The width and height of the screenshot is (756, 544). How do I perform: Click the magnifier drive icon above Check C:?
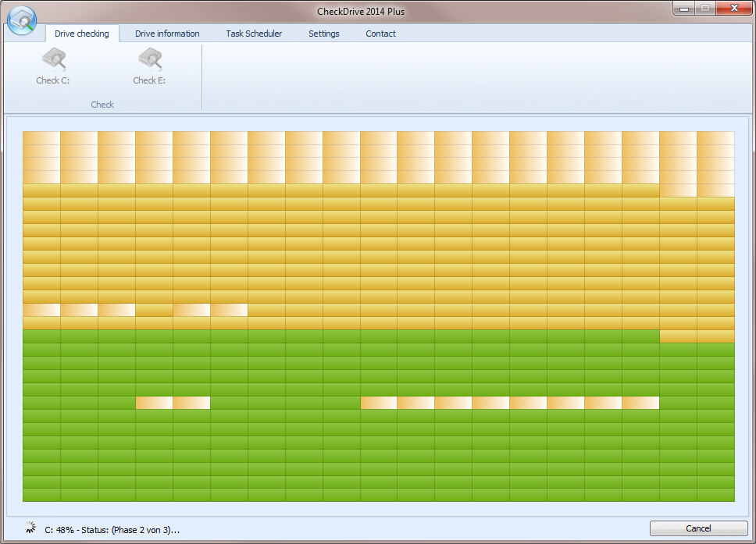pyautogui.click(x=53, y=59)
